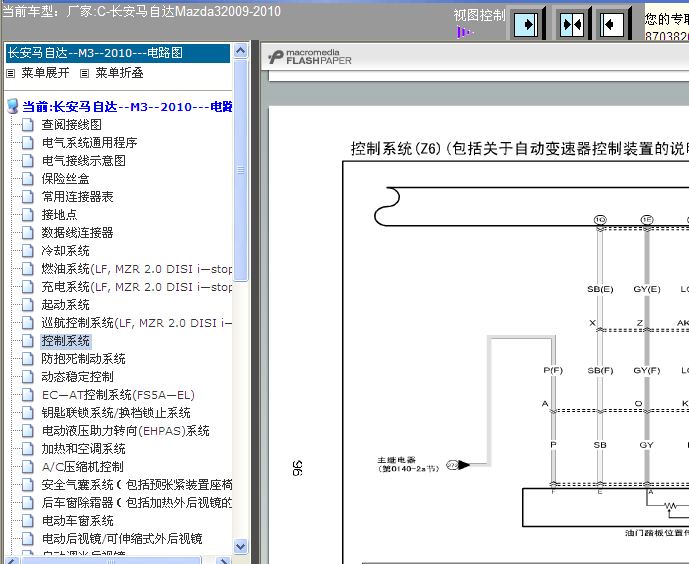Click the page icon beside 动态稳定控制
This screenshot has height=564, width=689.
tap(28, 377)
